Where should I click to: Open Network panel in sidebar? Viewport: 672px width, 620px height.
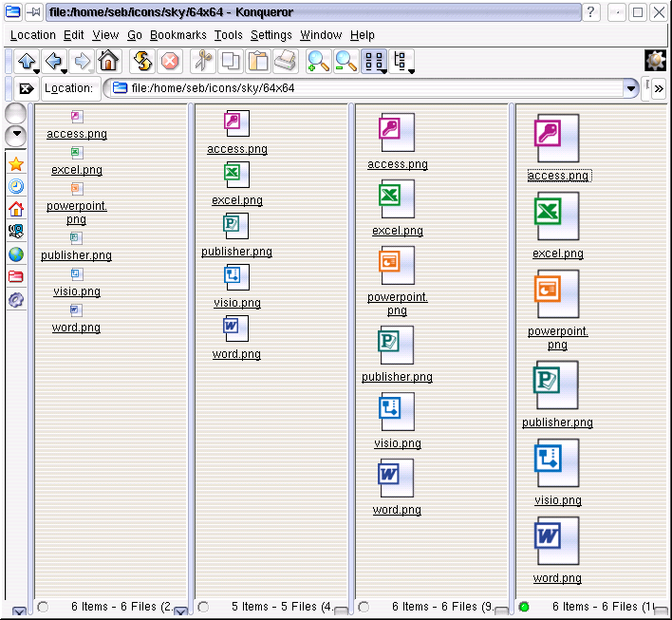point(16,232)
